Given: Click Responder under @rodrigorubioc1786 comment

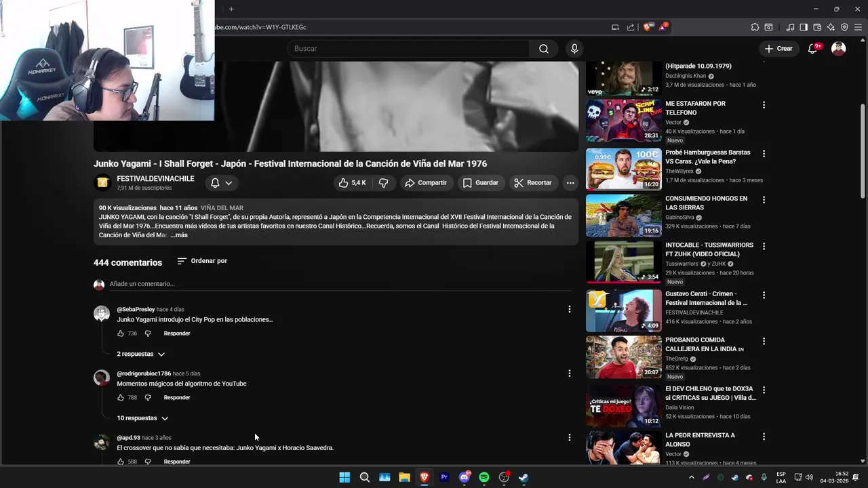Looking at the screenshot, I should pyautogui.click(x=177, y=398).
